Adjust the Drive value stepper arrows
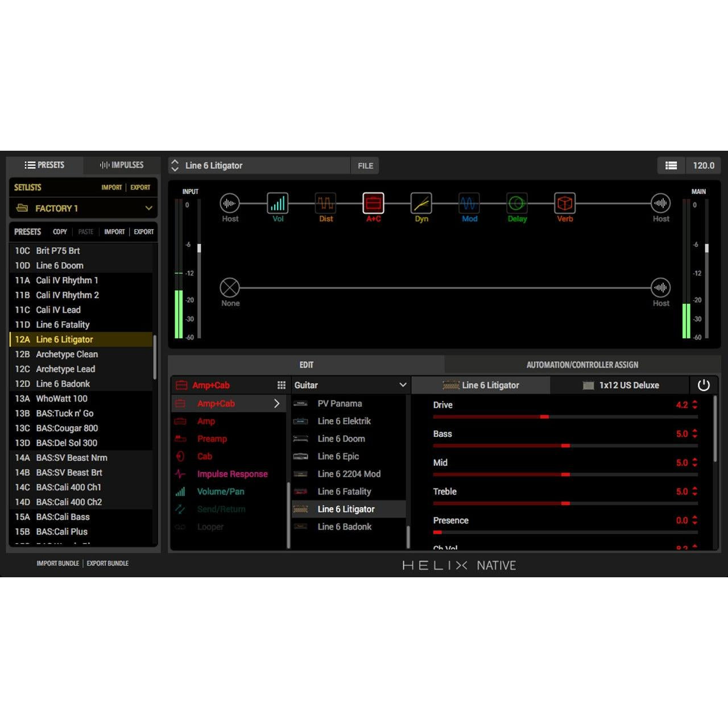The height and width of the screenshot is (728, 728). [694, 405]
